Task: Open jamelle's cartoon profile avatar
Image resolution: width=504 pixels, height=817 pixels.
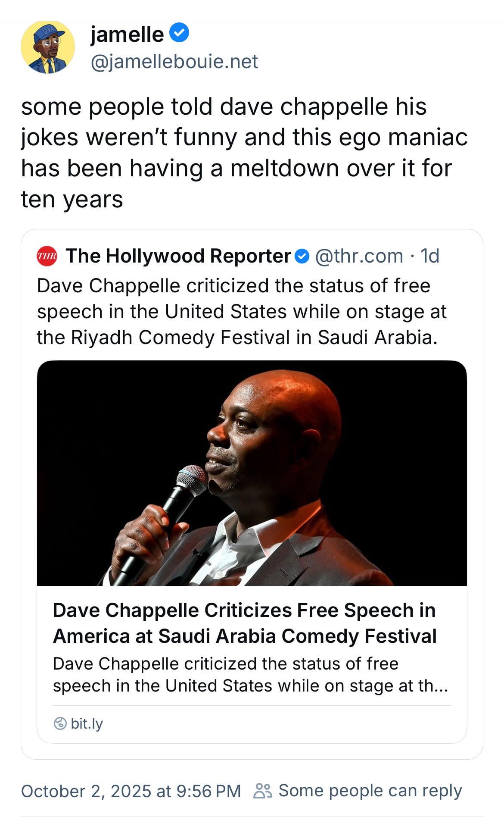Action: (x=48, y=47)
